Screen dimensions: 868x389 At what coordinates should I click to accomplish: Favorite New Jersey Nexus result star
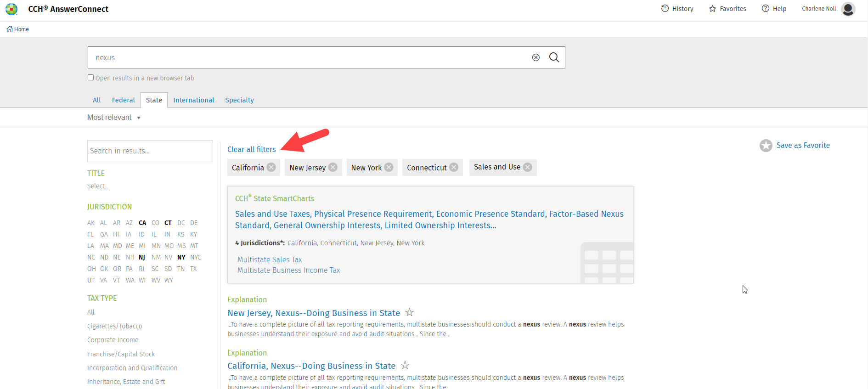coord(410,312)
